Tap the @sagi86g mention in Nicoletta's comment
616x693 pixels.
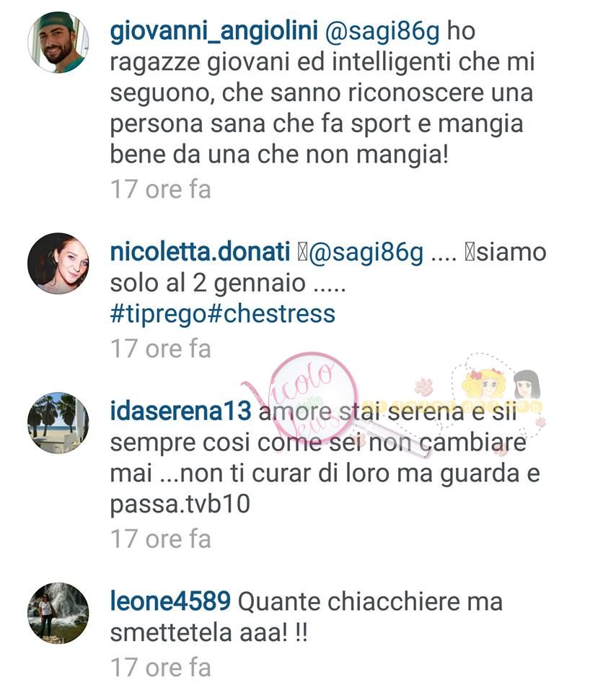(x=366, y=253)
